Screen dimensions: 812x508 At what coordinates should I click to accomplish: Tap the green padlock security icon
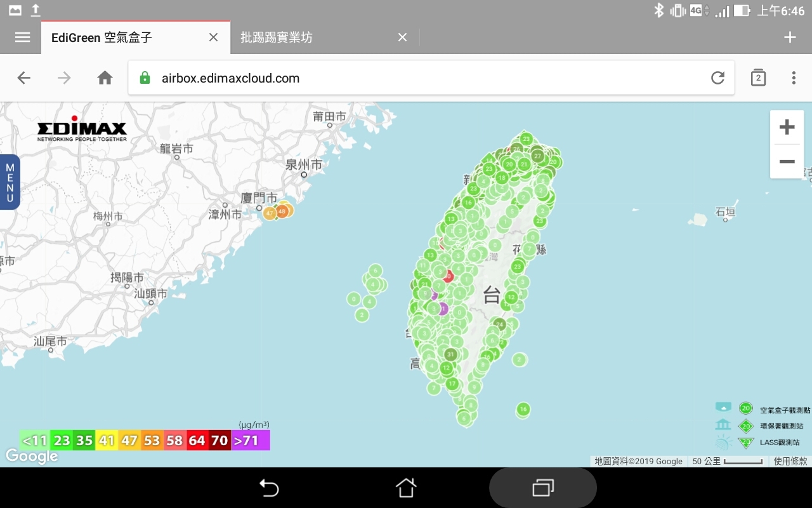145,78
